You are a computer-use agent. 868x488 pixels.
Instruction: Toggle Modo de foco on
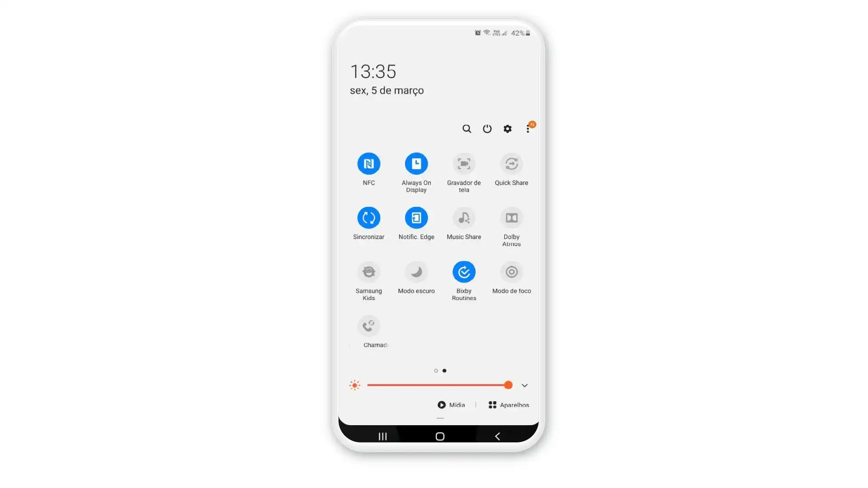[x=511, y=272]
